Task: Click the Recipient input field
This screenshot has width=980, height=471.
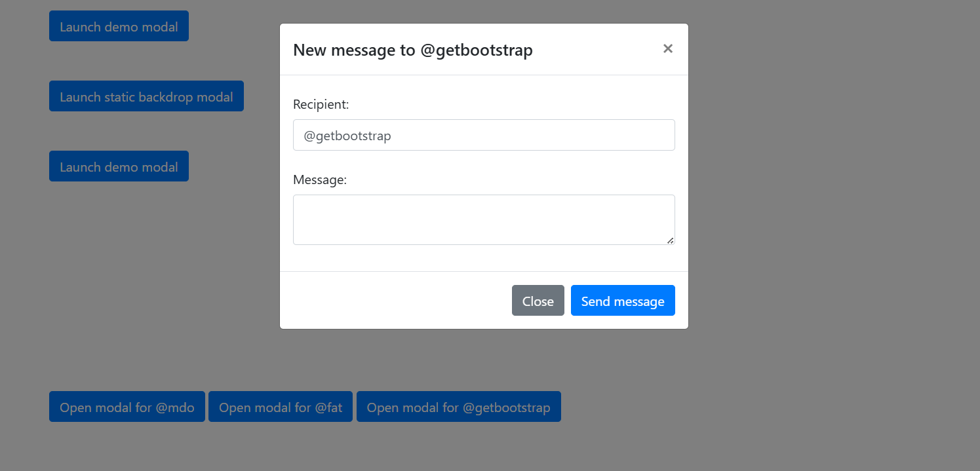Action: click(484, 135)
